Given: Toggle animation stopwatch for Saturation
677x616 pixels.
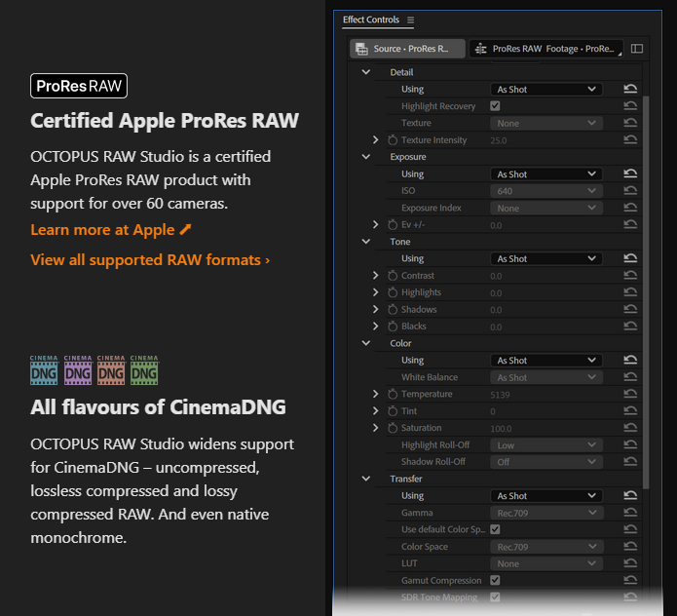Looking at the screenshot, I should pos(392,428).
